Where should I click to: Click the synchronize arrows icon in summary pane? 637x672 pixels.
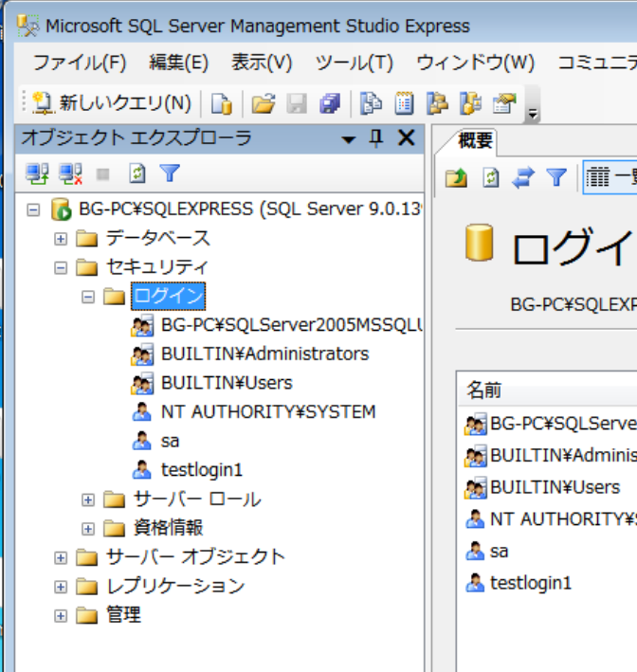[x=523, y=177]
